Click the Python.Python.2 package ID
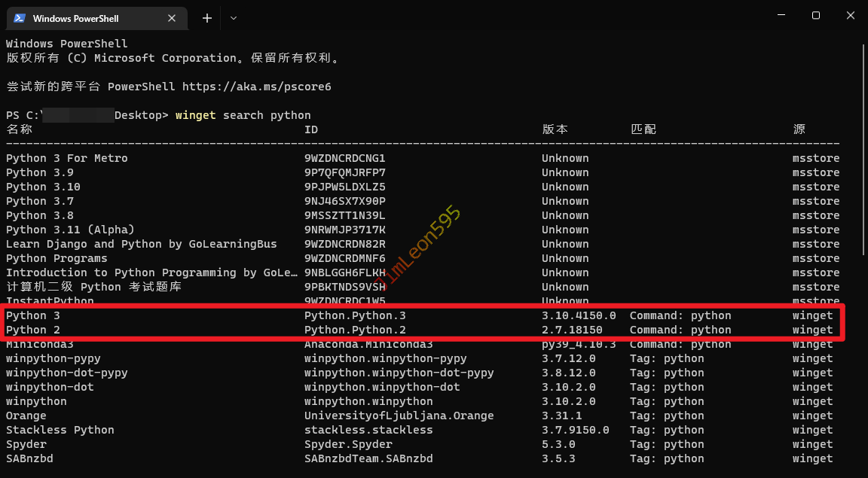 [x=354, y=330]
